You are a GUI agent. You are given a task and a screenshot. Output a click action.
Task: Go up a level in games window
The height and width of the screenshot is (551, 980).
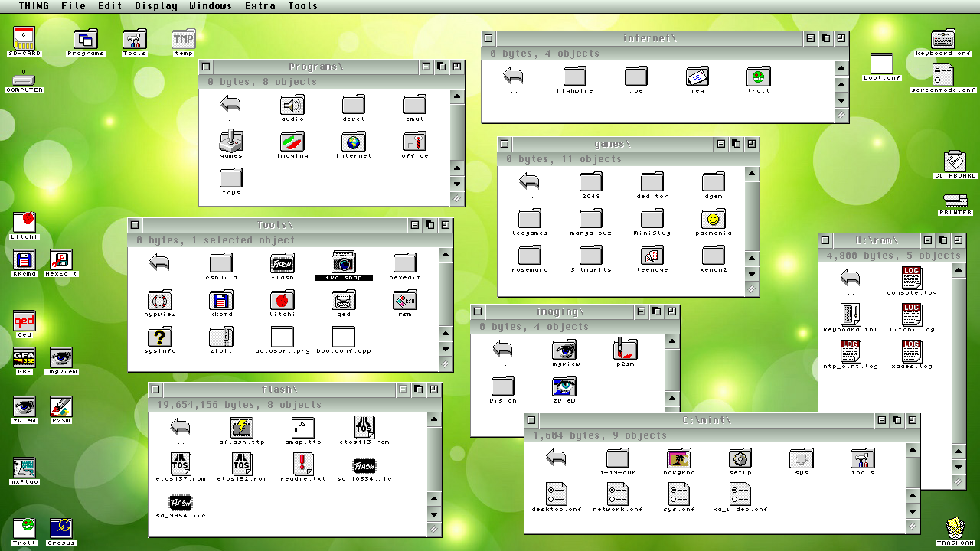tap(529, 182)
